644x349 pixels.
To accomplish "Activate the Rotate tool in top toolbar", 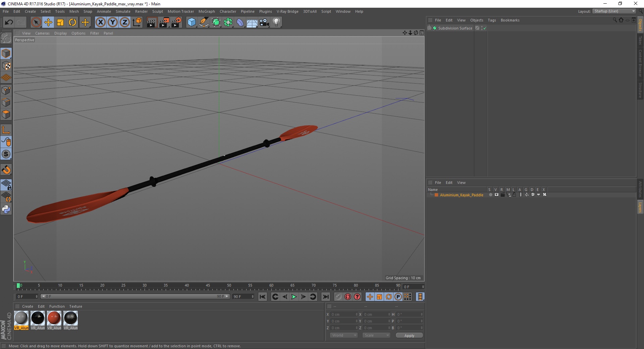I will point(72,22).
